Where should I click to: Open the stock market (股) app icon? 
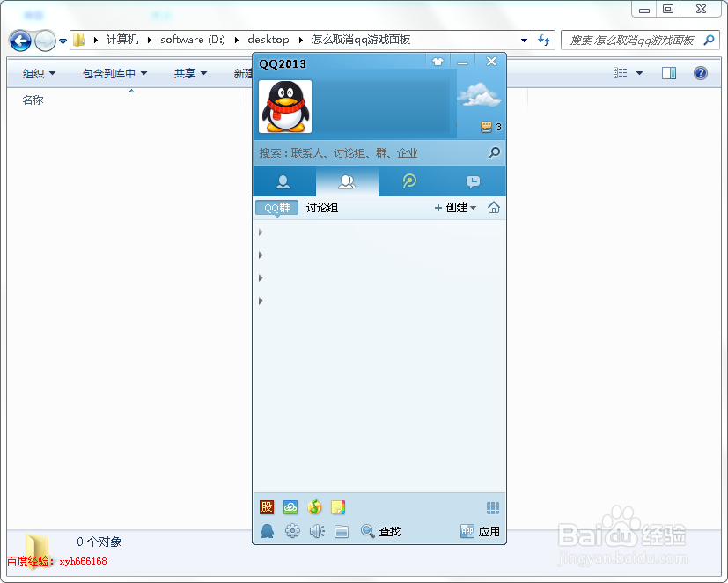click(267, 506)
